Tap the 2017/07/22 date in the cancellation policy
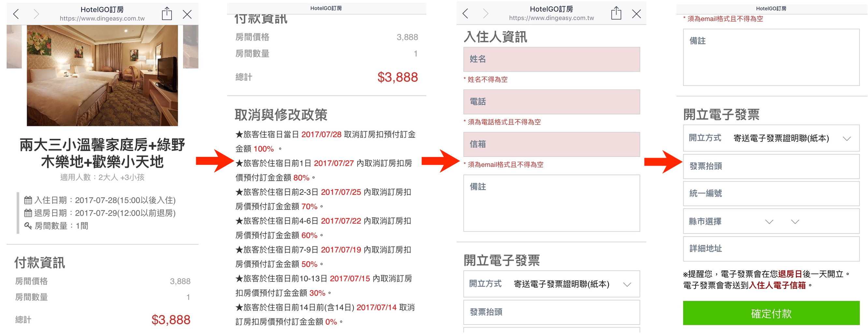 [x=341, y=221]
